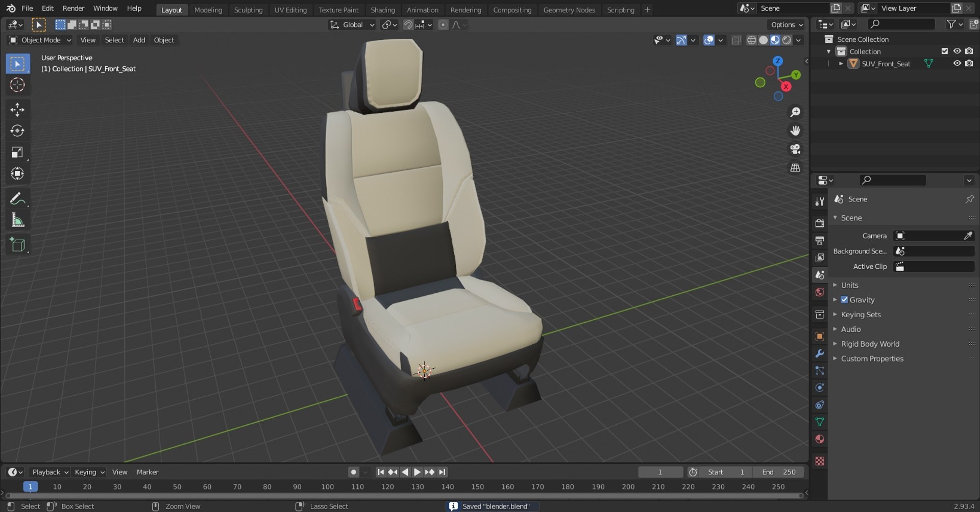The height and width of the screenshot is (512, 980).
Task: Open the Particles properties tab
Action: [820, 371]
